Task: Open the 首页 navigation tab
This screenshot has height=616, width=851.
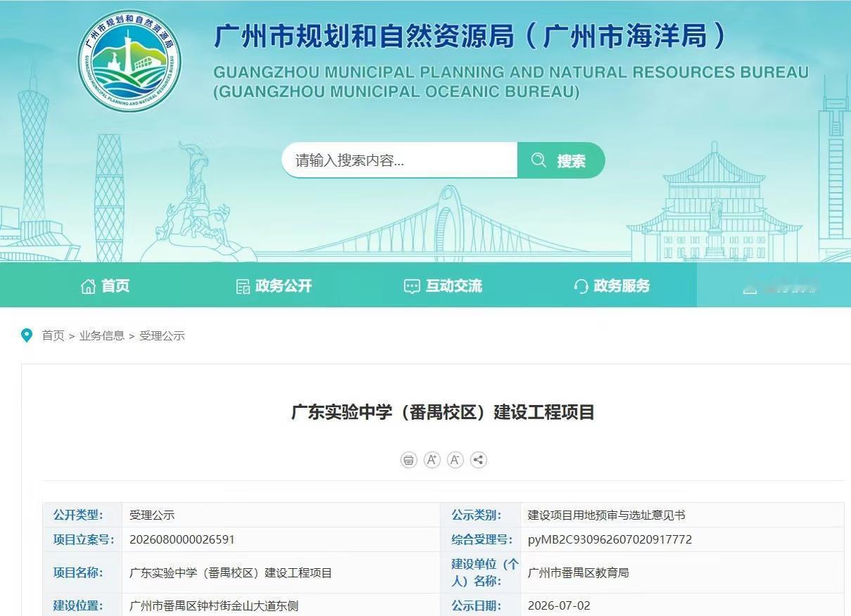Action: coord(105,285)
